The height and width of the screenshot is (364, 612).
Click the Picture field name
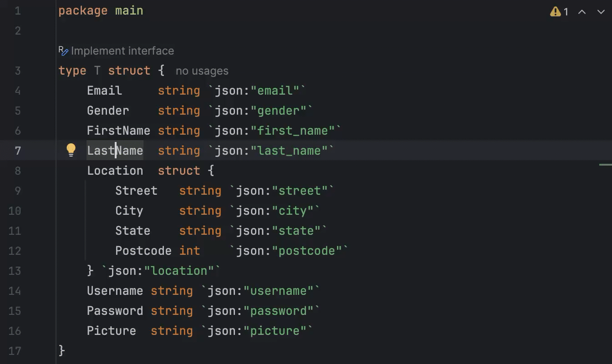coord(111,331)
